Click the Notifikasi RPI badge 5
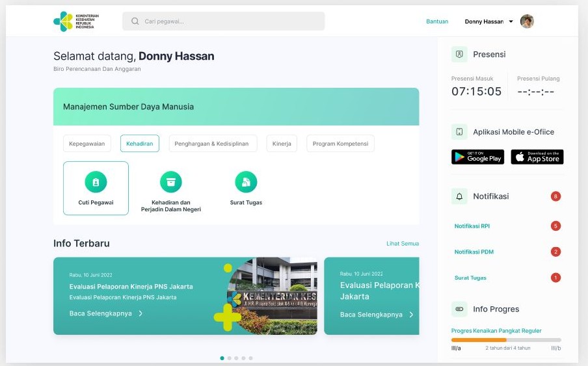This screenshot has height=366, width=588. point(555,226)
